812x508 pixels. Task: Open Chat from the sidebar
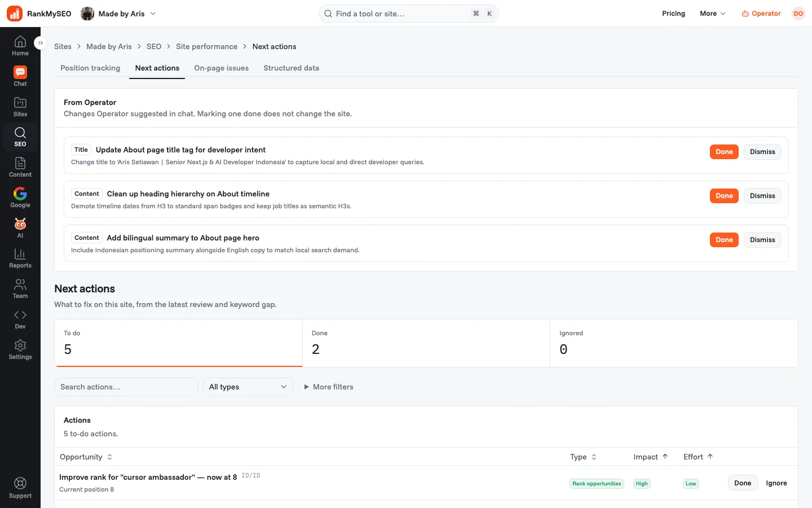tap(20, 76)
